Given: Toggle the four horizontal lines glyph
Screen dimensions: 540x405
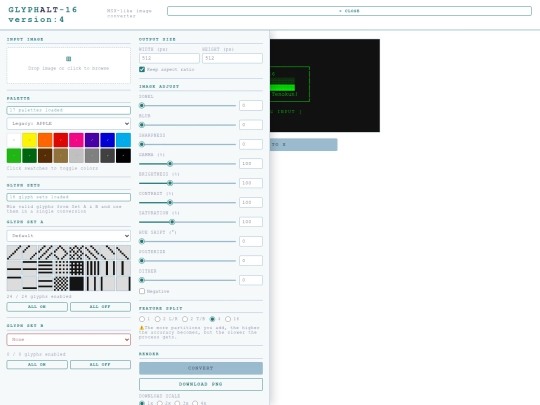Looking at the screenshot, I should 45,268.
